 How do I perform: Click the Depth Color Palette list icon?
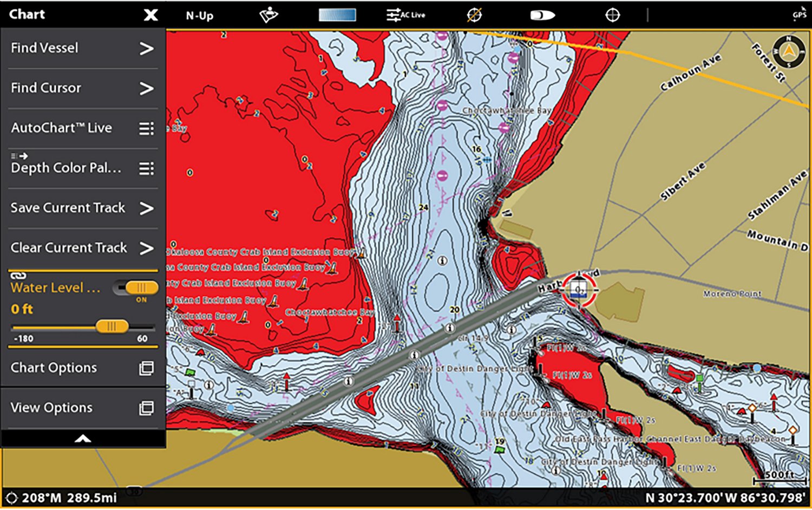click(146, 168)
